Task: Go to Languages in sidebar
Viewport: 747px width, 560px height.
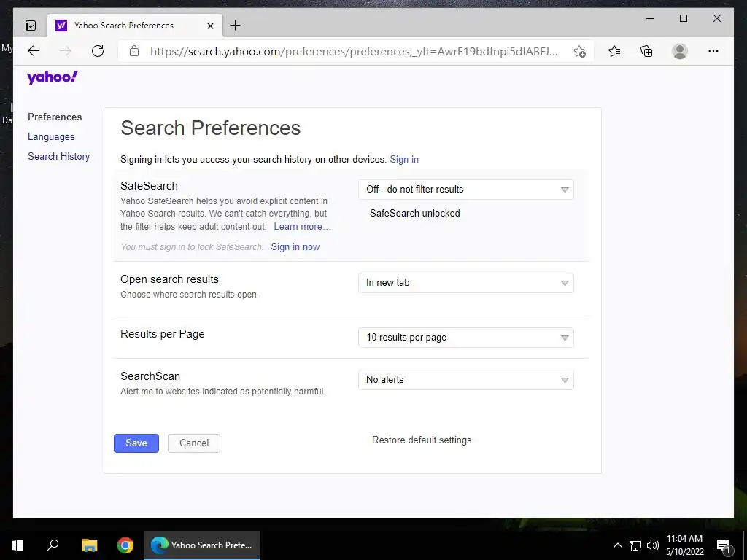Action: coord(51,136)
